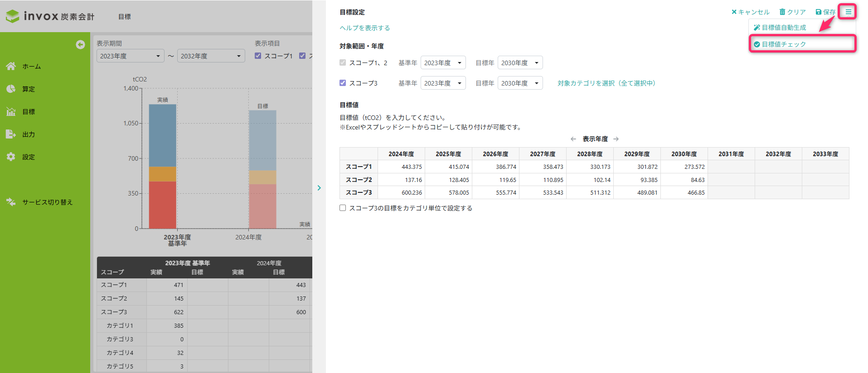
Task: Collapse sidebar with the back arrow icon
Action: click(x=80, y=44)
